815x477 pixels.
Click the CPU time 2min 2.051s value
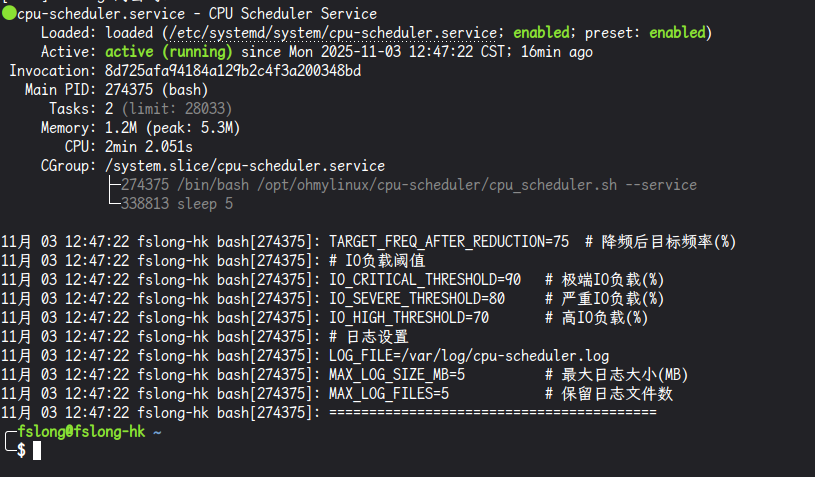click(x=149, y=147)
